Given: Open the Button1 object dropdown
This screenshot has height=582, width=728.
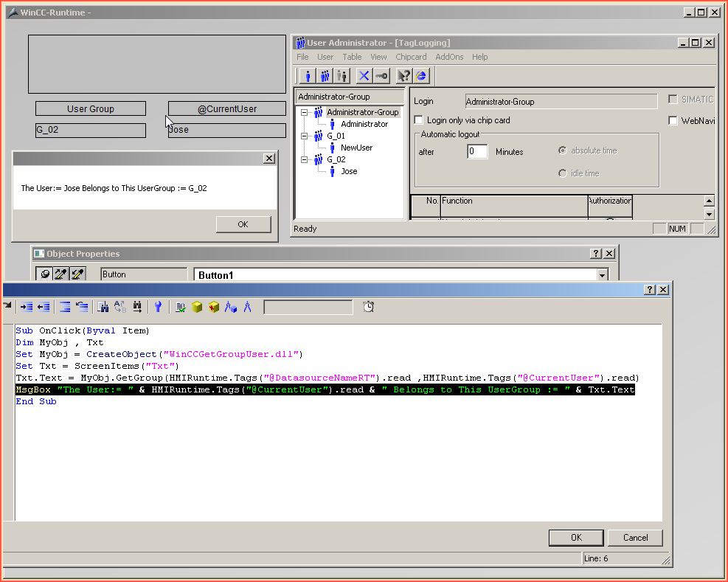Looking at the screenshot, I should coord(603,275).
